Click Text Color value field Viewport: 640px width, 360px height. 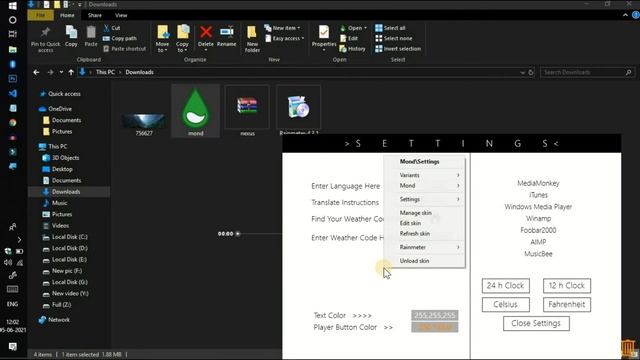(x=435, y=316)
